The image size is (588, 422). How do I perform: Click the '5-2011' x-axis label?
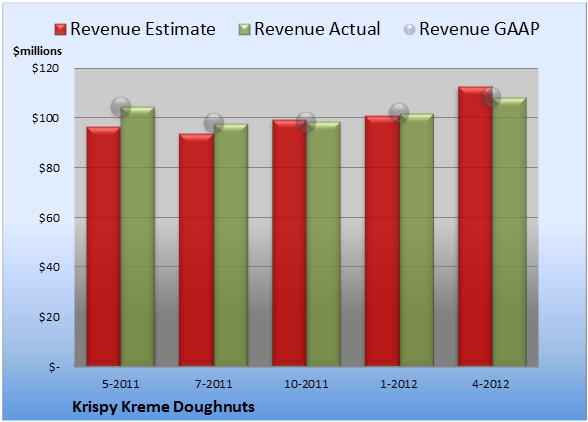click(x=121, y=384)
